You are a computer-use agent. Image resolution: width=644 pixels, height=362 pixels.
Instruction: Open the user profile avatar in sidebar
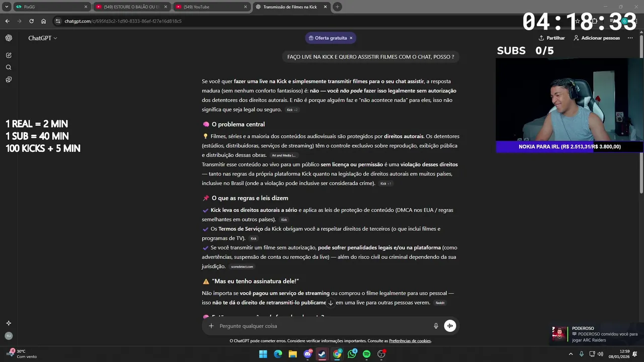[x=9, y=336]
